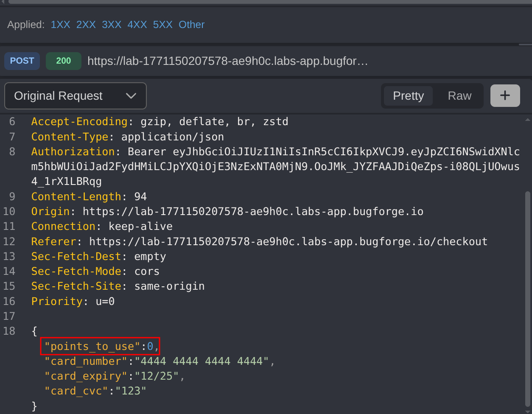Open the Original Request dropdown
532x414 pixels.
click(x=76, y=96)
